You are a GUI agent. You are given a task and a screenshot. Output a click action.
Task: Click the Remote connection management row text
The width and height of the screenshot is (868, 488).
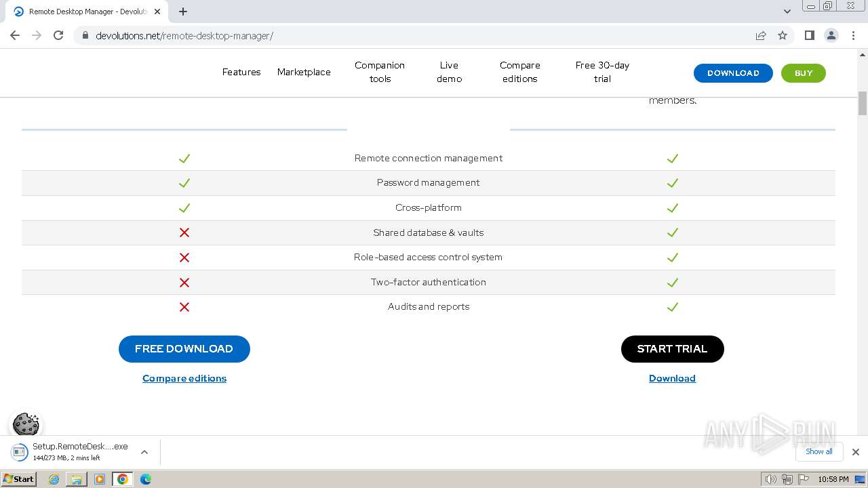429,158
